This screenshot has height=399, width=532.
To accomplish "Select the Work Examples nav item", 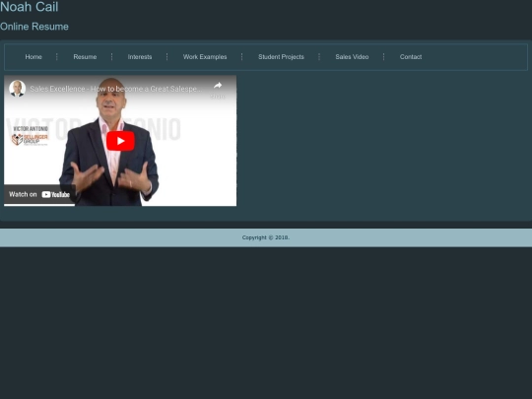I will 205,57.
